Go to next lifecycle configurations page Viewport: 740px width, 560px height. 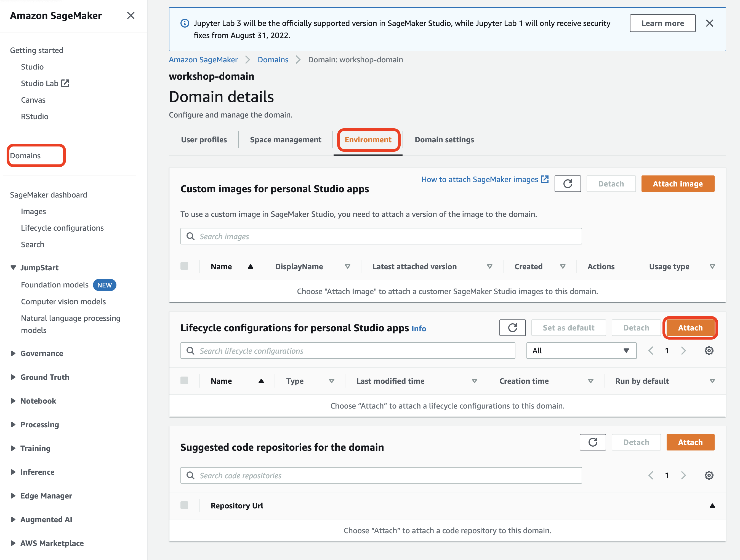point(683,351)
